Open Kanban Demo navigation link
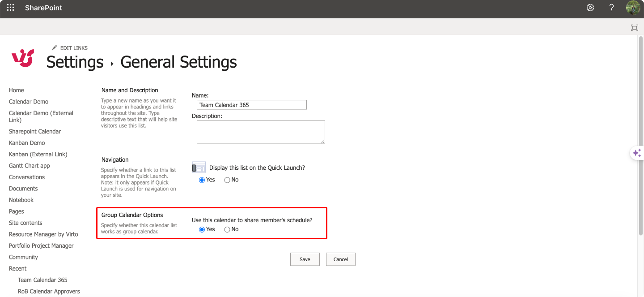644x297 pixels. click(x=27, y=143)
